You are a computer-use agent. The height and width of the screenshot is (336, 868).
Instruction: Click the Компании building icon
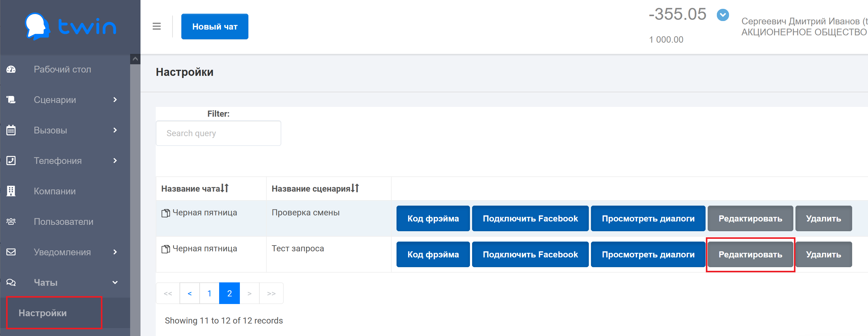11,191
